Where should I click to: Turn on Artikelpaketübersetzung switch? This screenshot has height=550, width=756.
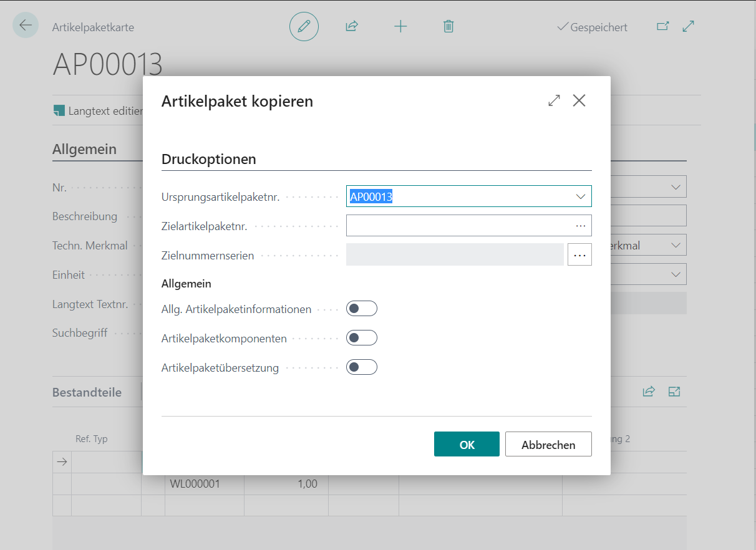(362, 367)
